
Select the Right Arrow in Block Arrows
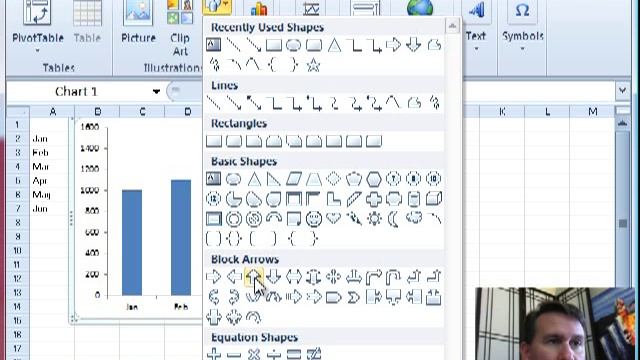click(x=213, y=277)
